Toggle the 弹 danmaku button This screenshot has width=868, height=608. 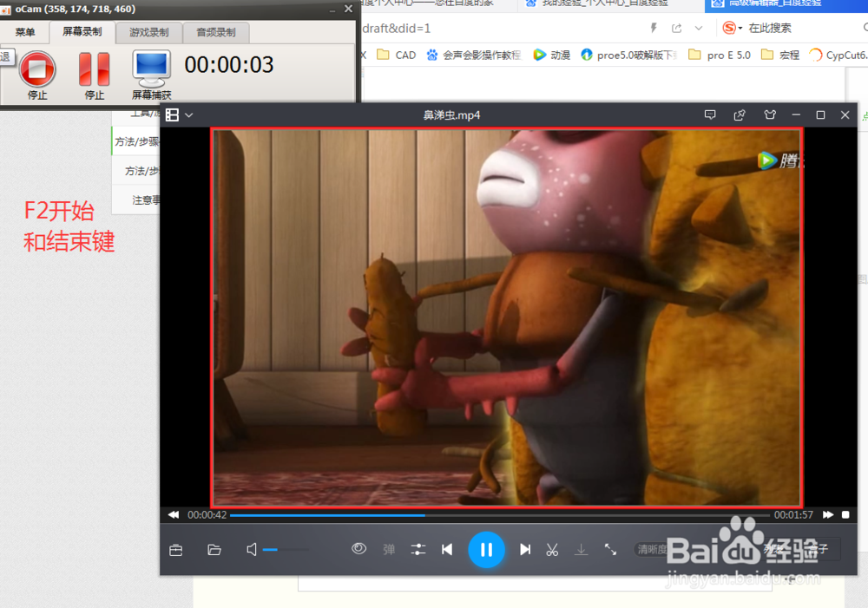(389, 549)
